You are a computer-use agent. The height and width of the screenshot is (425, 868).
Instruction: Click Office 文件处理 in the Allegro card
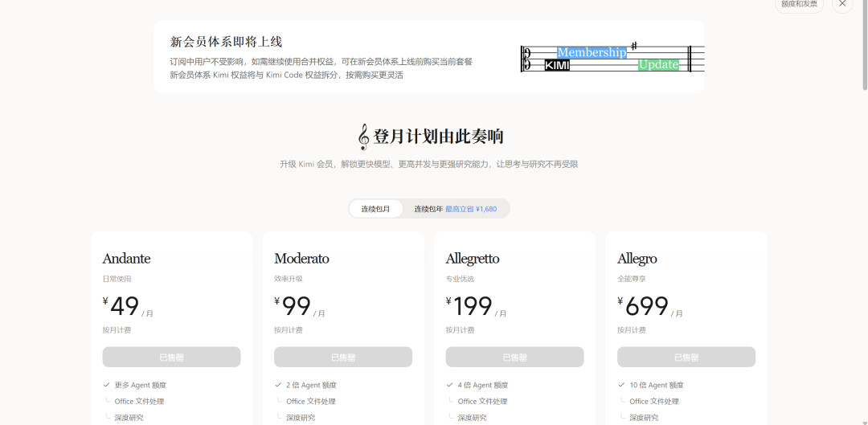654,401
